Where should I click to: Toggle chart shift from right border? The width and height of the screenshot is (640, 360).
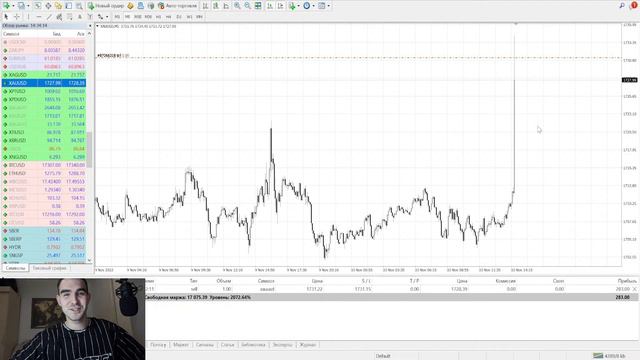point(281,6)
